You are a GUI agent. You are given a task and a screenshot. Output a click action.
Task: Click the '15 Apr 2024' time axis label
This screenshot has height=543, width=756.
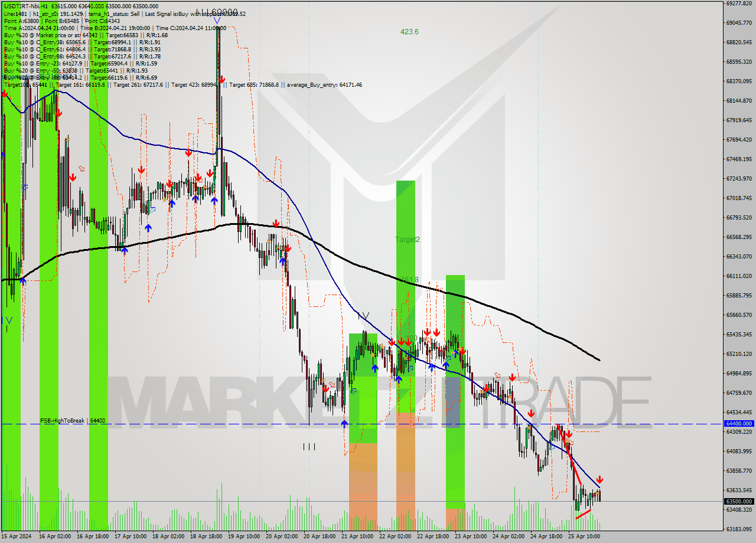click(15, 537)
